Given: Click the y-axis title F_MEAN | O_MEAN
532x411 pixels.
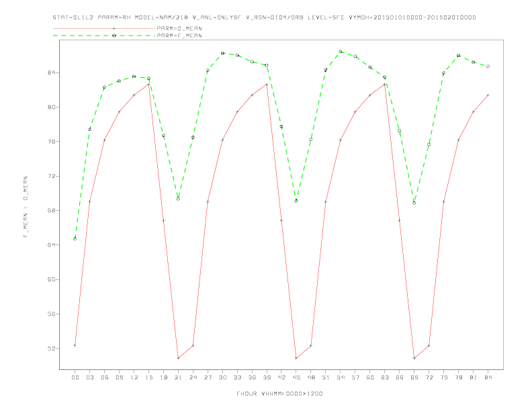Looking at the screenshot, I should [x=26, y=207].
